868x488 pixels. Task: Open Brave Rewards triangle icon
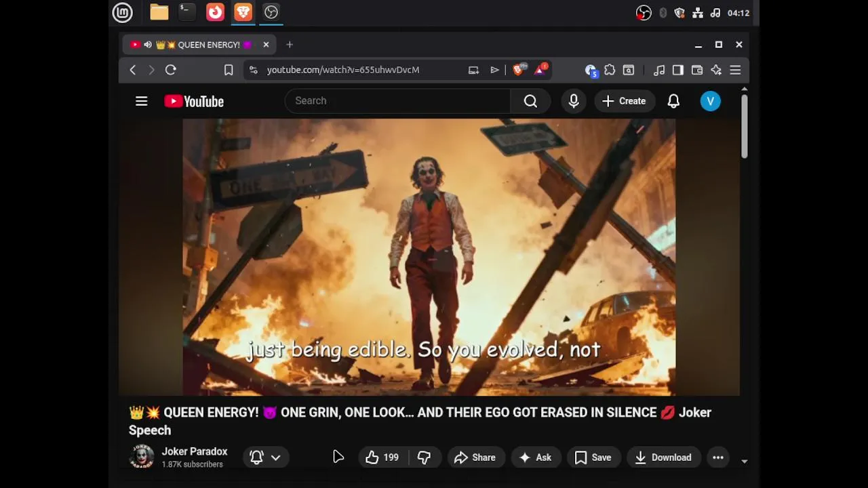(540, 70)
